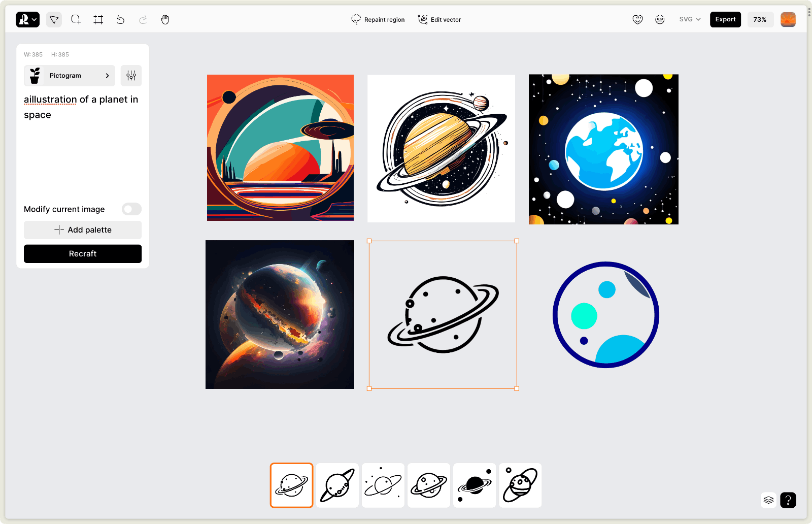Click the heart face icon
Viewport: 812px width, 524px height.
tap(638, 19)
